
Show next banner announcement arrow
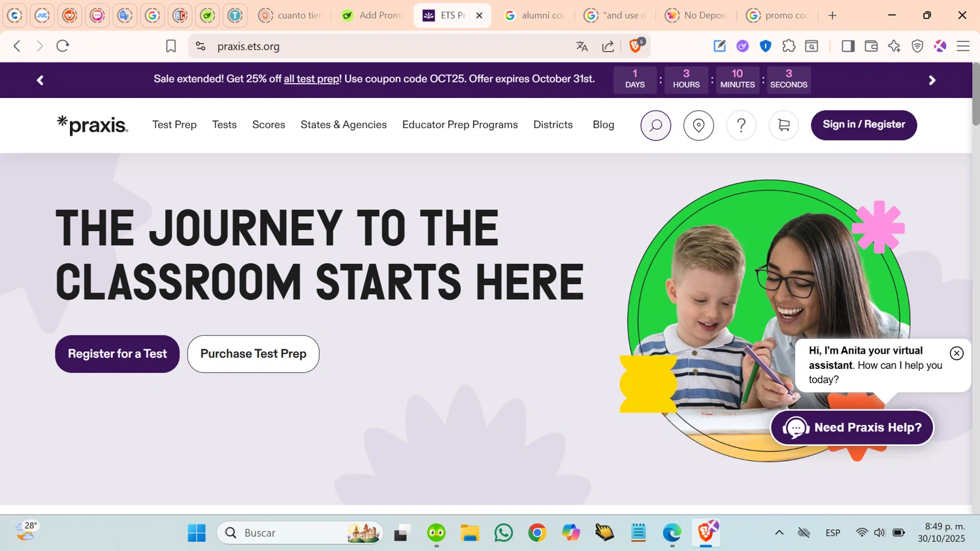click(932, 80)
